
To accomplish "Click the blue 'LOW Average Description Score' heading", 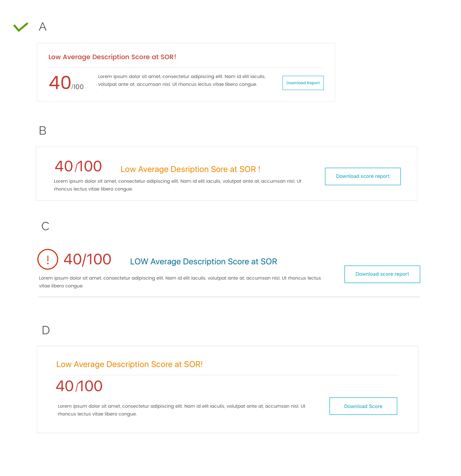I will pyautogui.click(x=204, y=262).
